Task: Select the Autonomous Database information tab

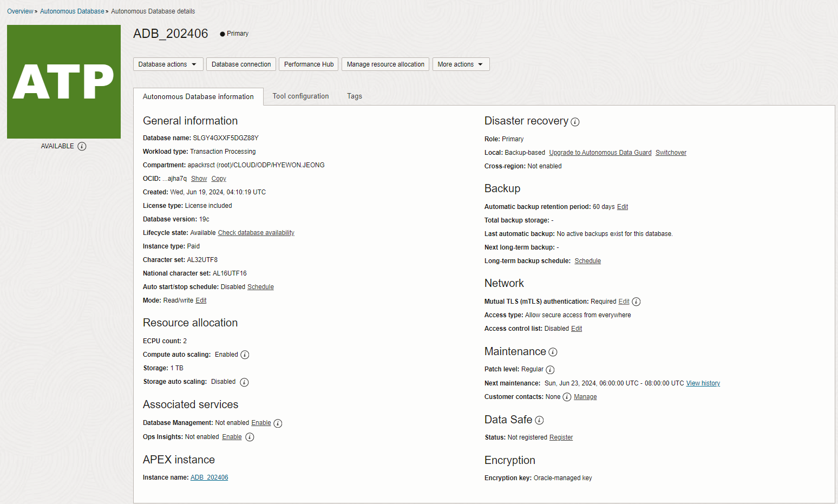Action: pyautogui.click(x=198, y=96)
